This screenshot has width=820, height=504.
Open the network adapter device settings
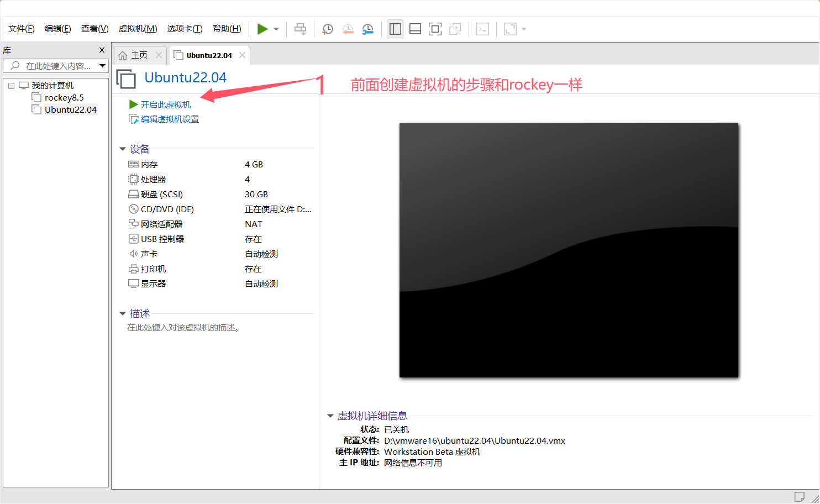pyautogui.click(x=161, y=224)
